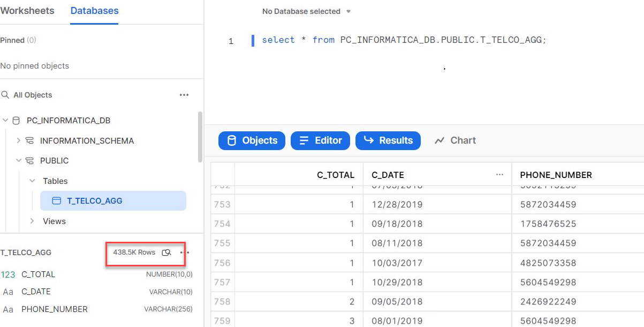The height and width of the screenshot is (327, 644).
Task: Expand the Views folder
Action: pos(32,221)
